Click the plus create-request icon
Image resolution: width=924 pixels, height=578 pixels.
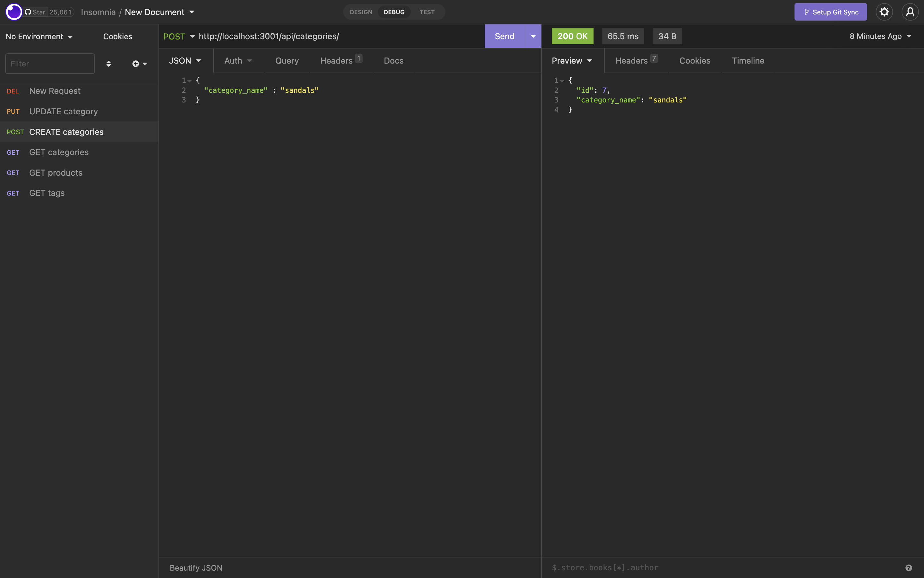click(139, 64)
